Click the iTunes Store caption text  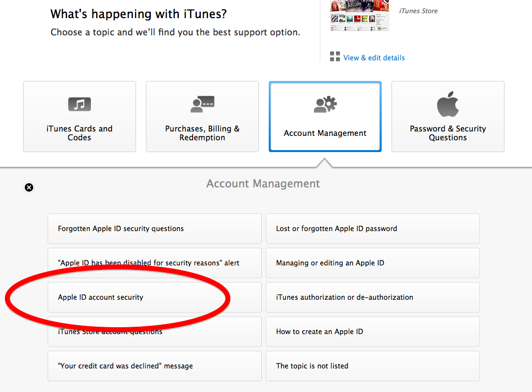tap(419, 11)
